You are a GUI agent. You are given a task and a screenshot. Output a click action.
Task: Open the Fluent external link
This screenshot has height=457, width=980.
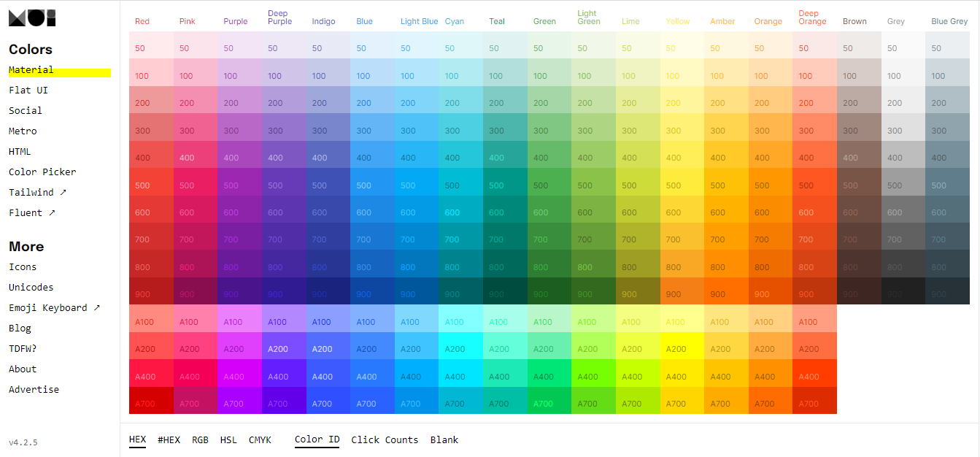[x=31, y=213]
